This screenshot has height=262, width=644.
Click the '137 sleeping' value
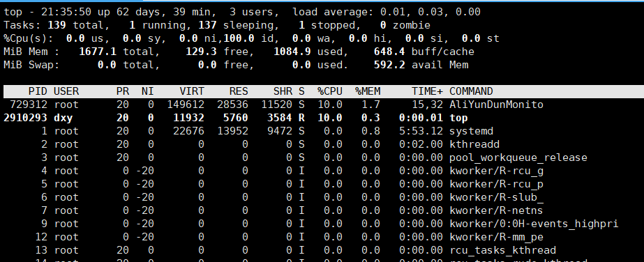pos(236,25)
